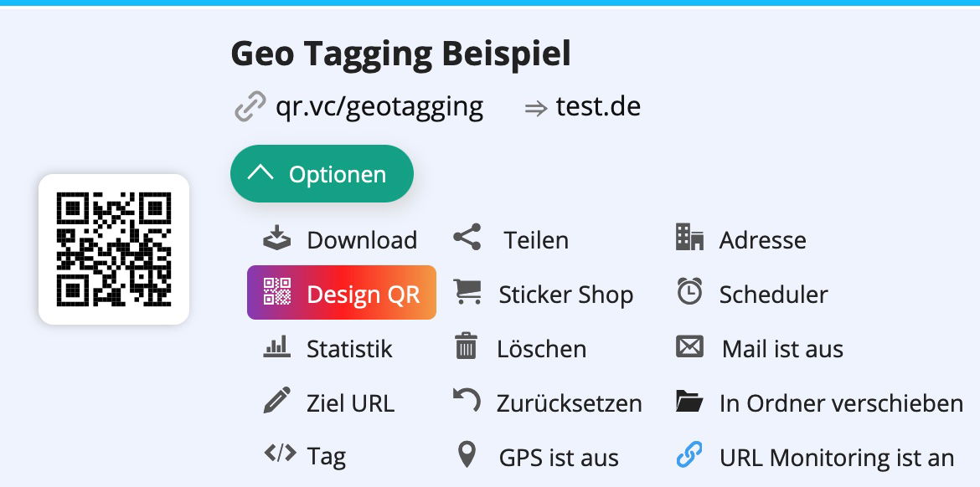
Task: Select the Tag code brackets icon
Action: point(276,455)
